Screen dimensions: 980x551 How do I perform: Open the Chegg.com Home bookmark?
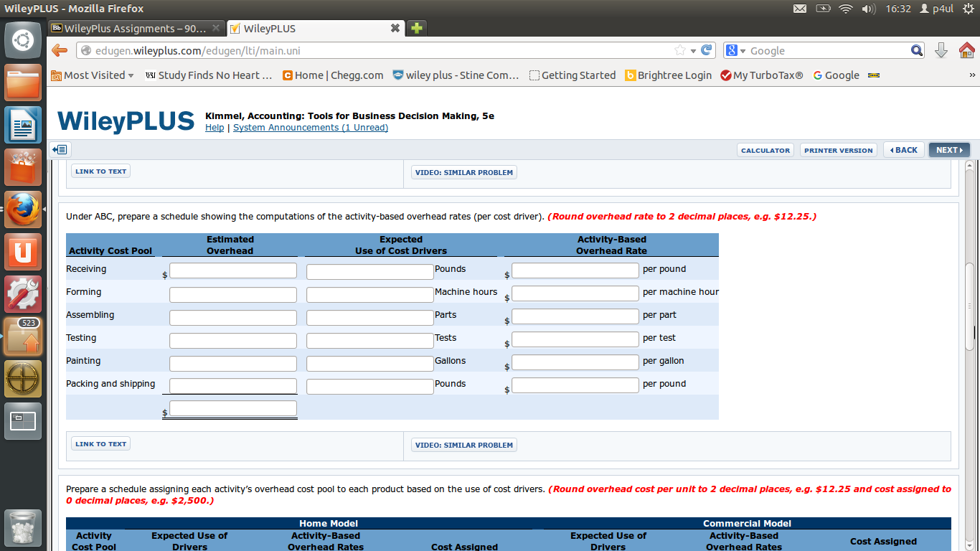click(333, 75)
